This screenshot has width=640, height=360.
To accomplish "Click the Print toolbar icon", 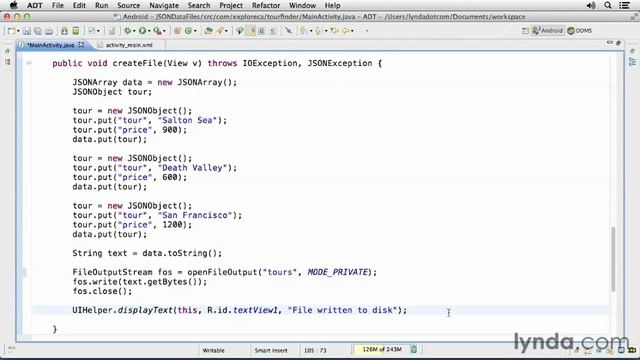I will point(49,31).
